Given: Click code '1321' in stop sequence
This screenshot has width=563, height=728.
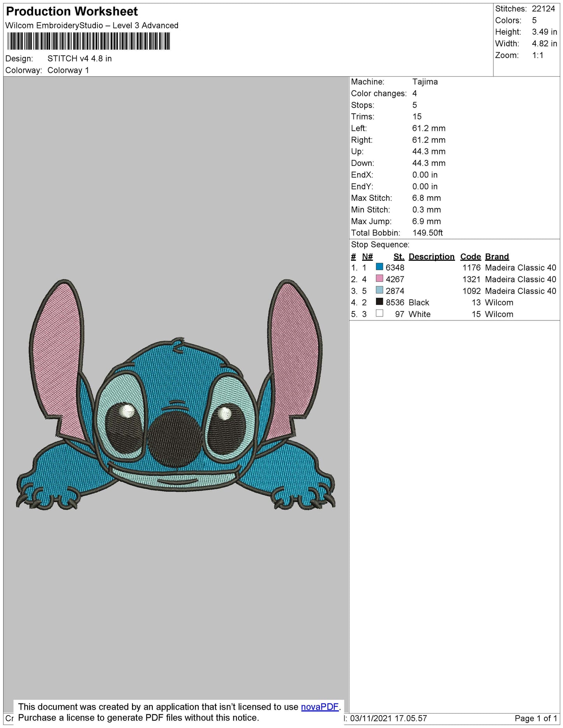Looking at the screenshot, I should (471, 279).
